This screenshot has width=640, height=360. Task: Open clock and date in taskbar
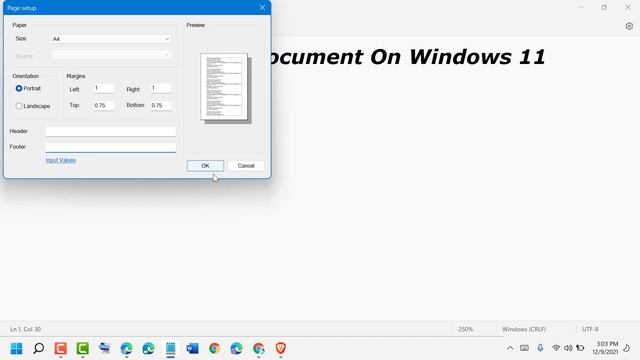click(606, 348)
